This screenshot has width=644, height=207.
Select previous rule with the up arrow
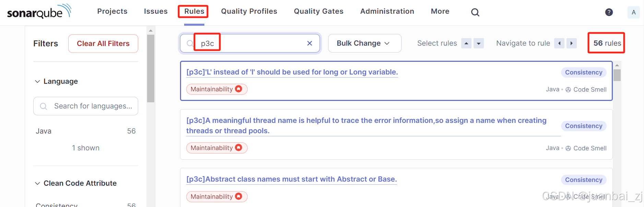click(466, 43)
